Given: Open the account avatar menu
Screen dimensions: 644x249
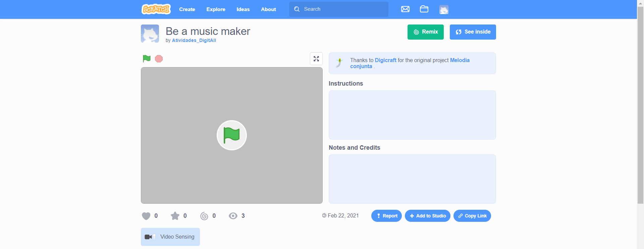Looking at the screenshot, I should [x=444, y=9].
